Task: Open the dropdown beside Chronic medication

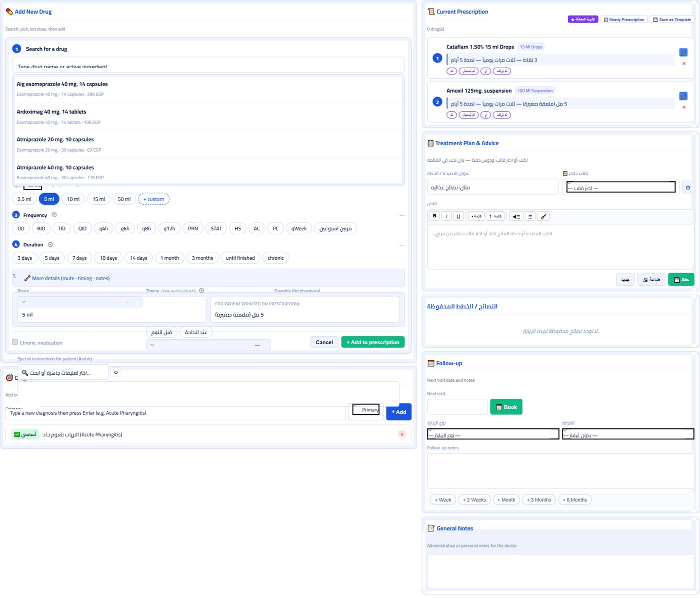Action: 208,345
